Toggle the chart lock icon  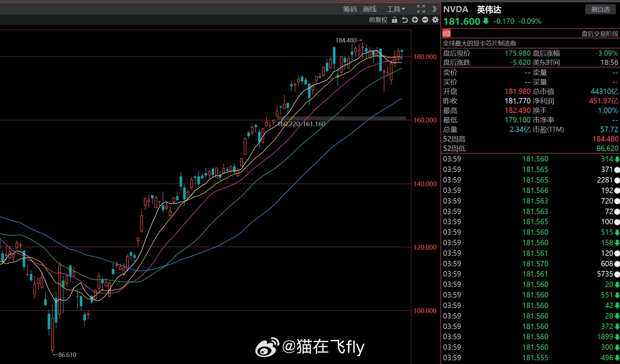[395, 20]
